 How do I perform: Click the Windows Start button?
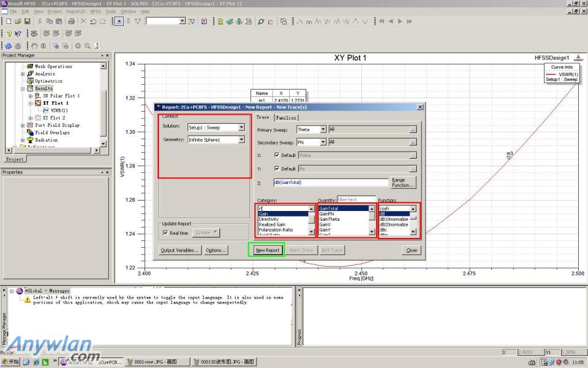pos(10,362)
